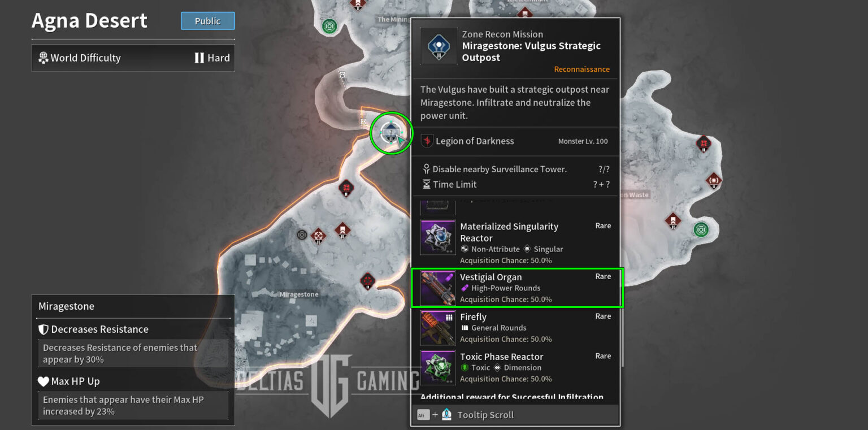The height and width of the screenshot is (430, 868).
Task: Click the Reconnaissance mission type label
Action: [581, 69]
